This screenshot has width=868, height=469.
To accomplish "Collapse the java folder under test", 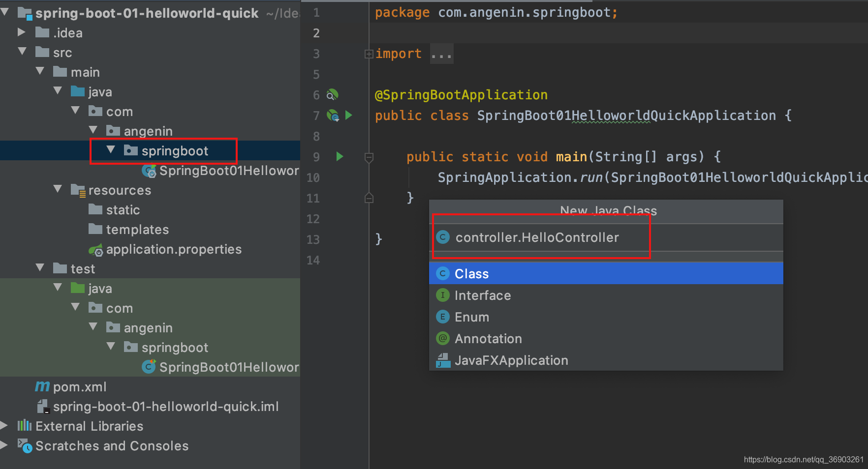I will point(58,287).
